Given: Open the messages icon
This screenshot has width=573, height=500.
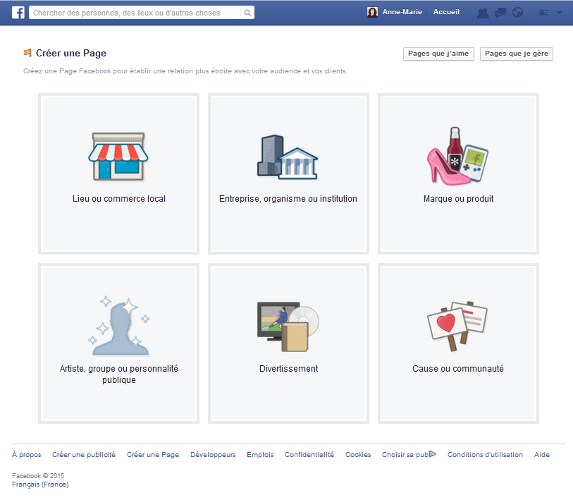Looking at the screenshot, I should pos(500,13).
